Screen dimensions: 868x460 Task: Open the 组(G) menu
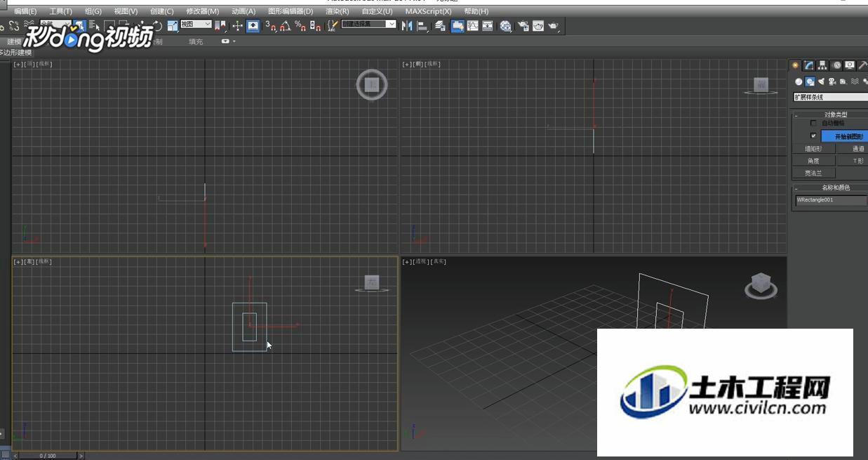click(x=93, y=11)
